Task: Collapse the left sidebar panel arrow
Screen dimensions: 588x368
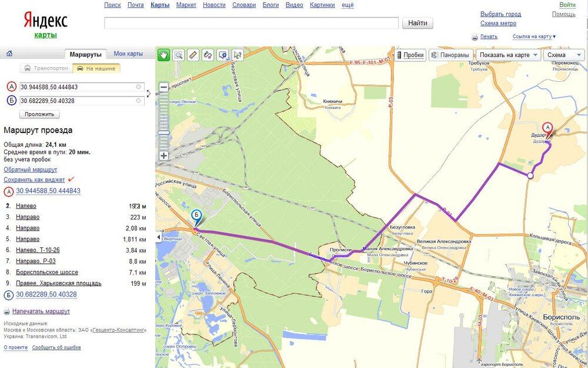Action: (159, 237)
